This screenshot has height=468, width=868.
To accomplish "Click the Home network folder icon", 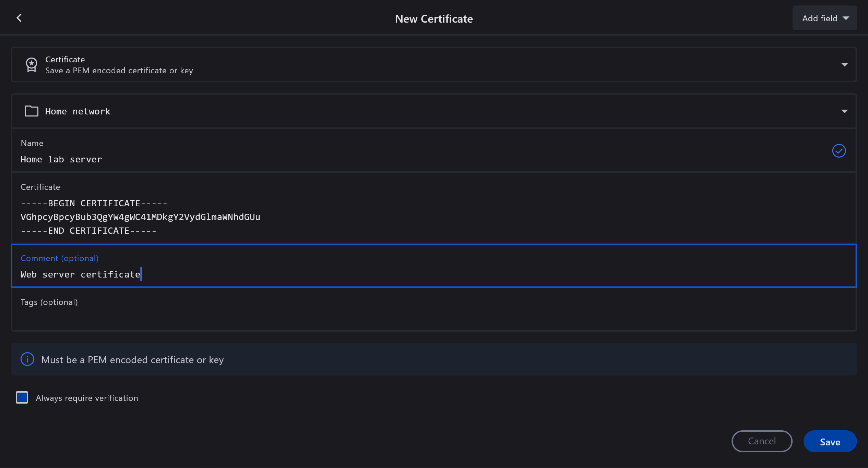I will click(32, 111).
